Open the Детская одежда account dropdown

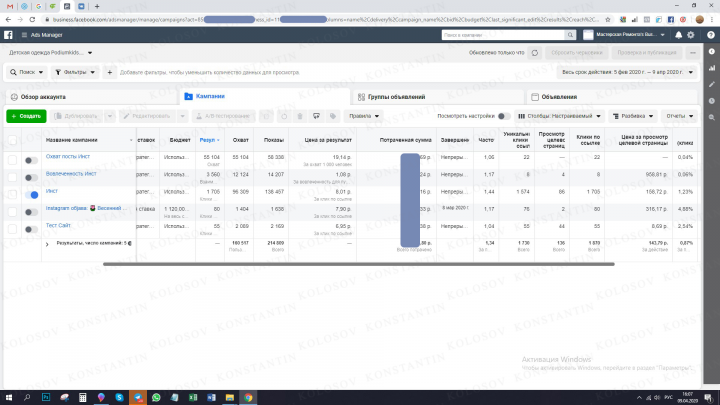coord(51,53)
